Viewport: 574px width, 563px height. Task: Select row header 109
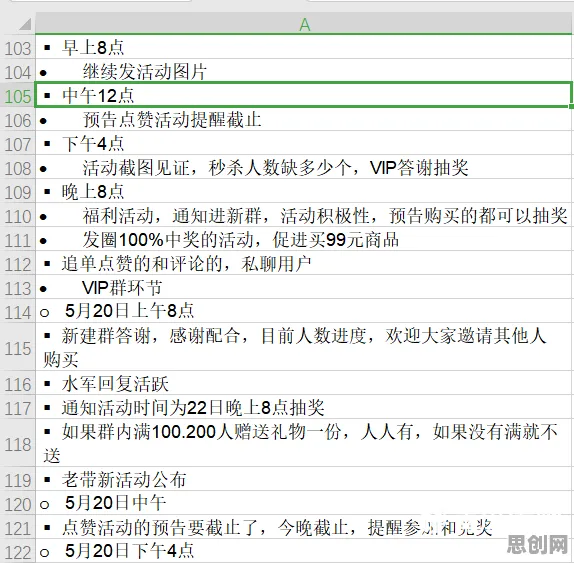pos(18,192)
